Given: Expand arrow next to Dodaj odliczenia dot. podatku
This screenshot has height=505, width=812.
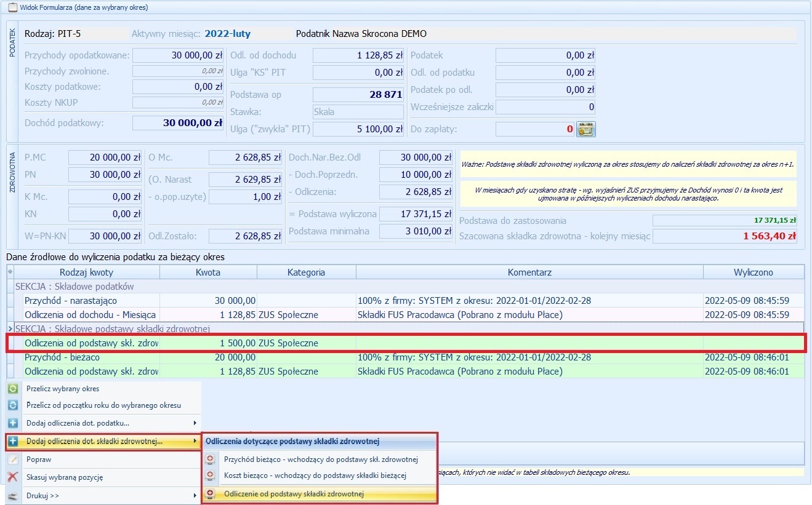Looking at the screenshot, I should click(195, 423).
